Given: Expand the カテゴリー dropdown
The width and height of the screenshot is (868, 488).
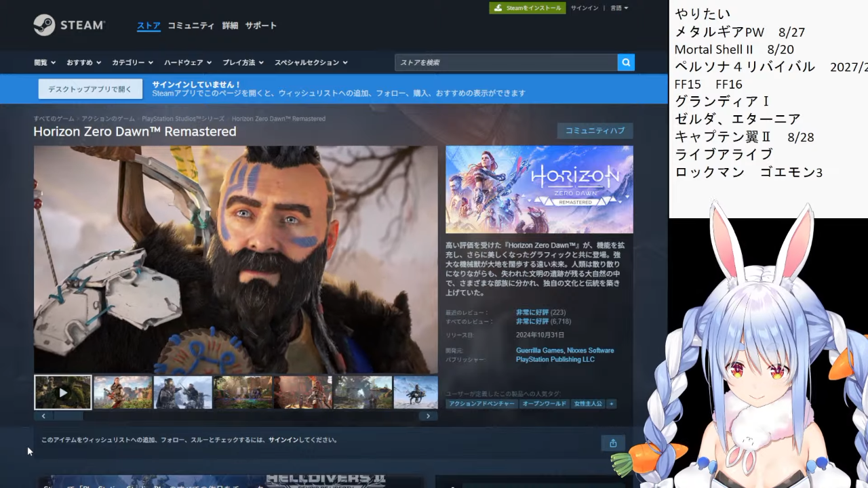Looking at the screenshot, I should pos(132,62).
